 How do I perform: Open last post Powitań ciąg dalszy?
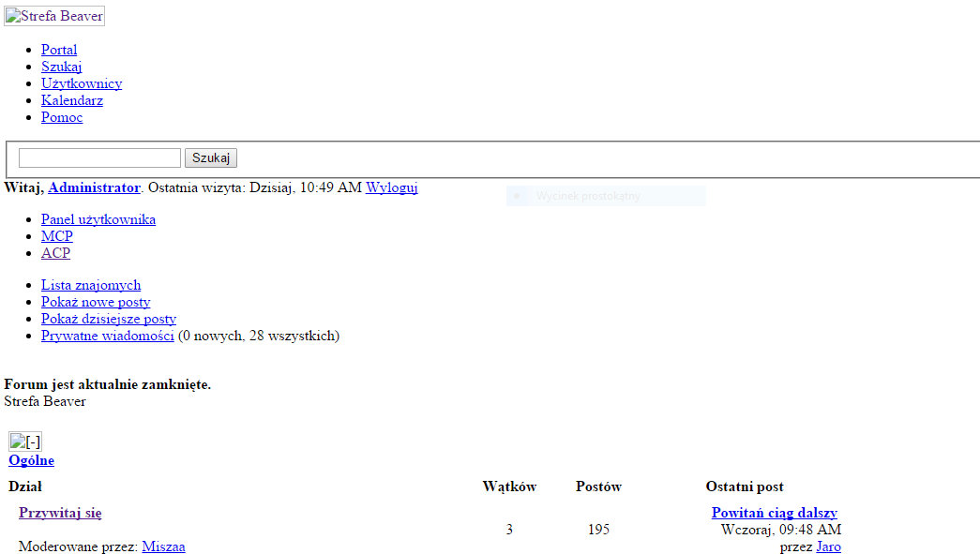pyautogui.click(x=775, y=513)
